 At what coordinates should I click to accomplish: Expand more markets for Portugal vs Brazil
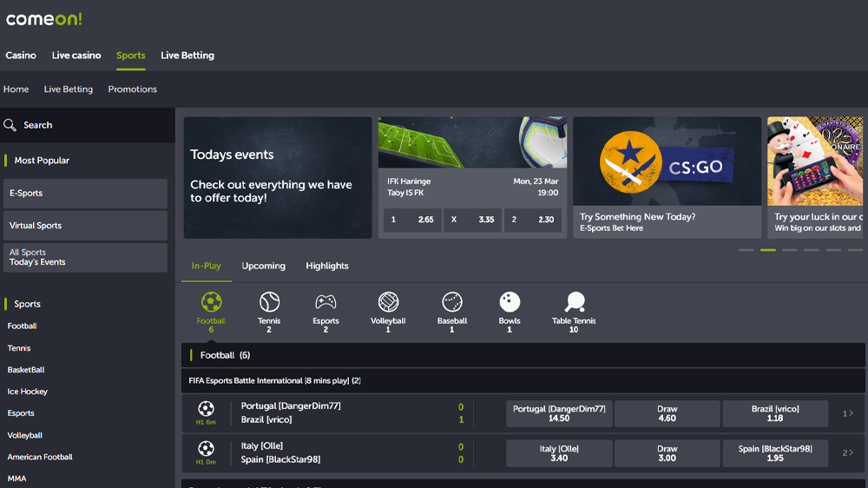847,414
